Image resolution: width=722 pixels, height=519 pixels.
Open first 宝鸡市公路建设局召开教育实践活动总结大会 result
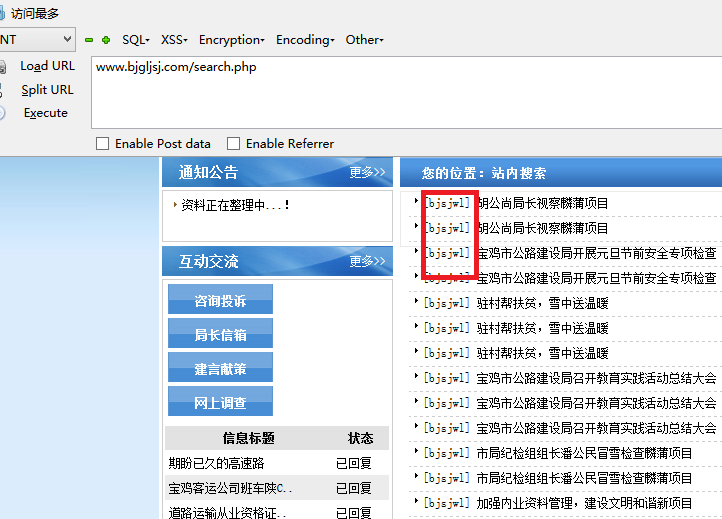[x=596, y=378]
